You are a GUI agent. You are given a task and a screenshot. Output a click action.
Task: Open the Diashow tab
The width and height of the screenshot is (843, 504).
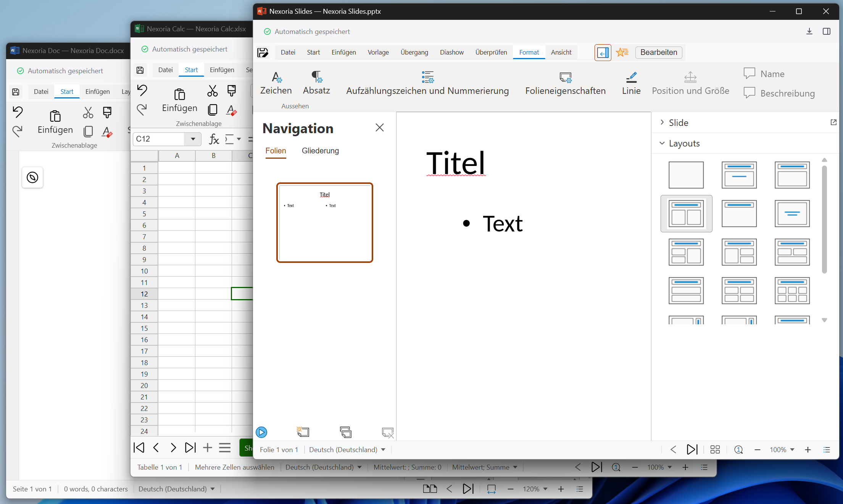click(x=451, y=52)
